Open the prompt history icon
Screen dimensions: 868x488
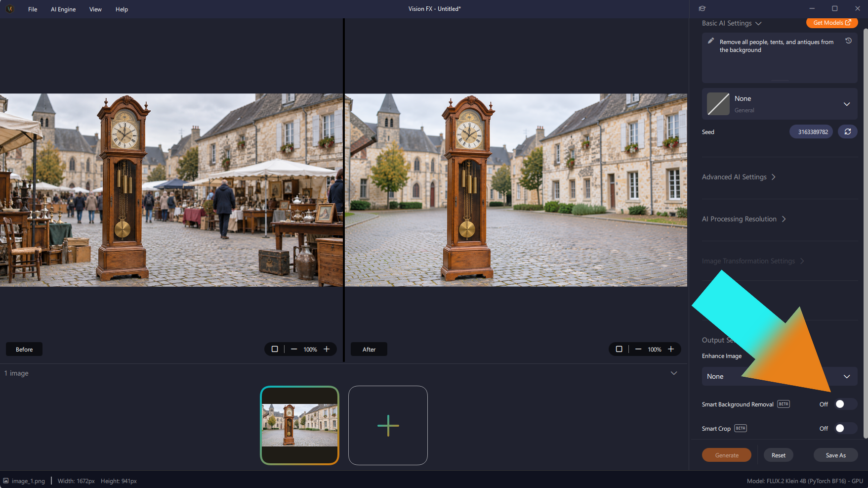tap(848, 41)
